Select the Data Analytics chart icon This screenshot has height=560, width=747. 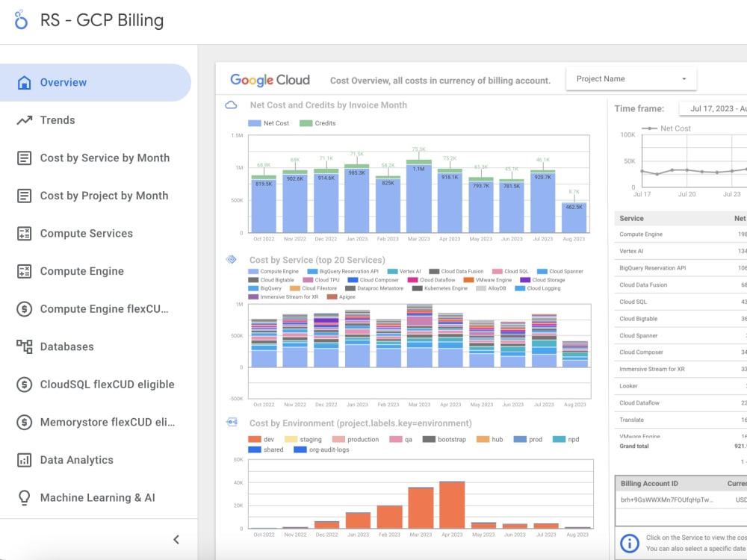point(26,459)
